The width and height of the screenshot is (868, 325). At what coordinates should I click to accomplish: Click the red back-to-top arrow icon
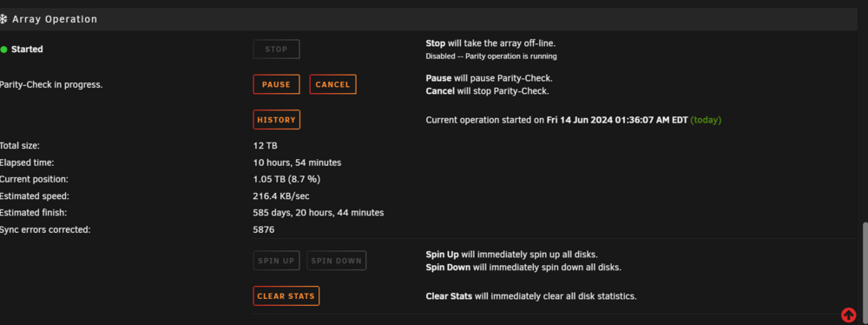[x=849, y=315]
